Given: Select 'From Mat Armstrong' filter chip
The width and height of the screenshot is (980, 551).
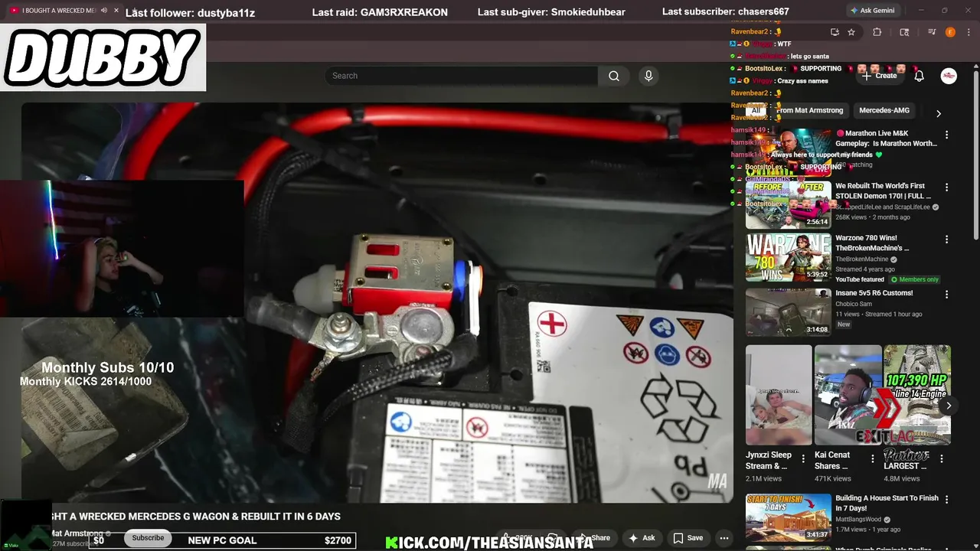Looking at the screenshot, I should (x=809, y=110).
